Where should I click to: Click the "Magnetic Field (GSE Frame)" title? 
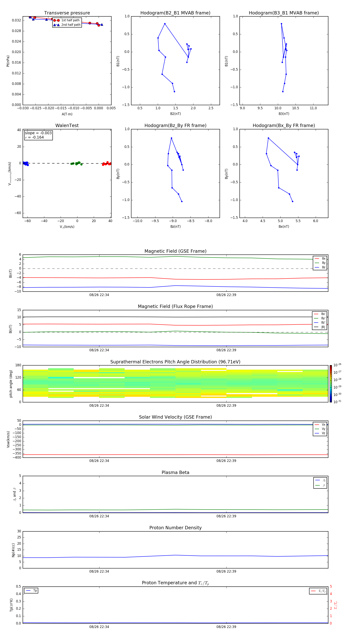(175, 251)
